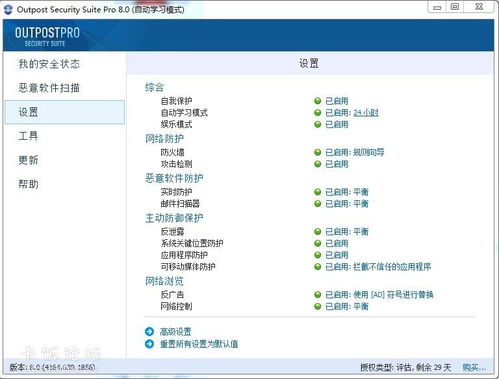Minimize the Outpost Security Suite window
Screen dimensions: 499x379
pos(438,7)
